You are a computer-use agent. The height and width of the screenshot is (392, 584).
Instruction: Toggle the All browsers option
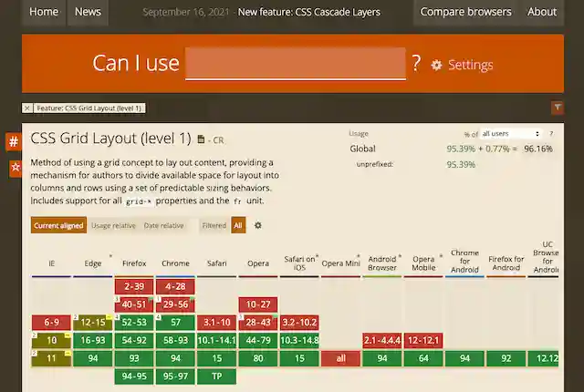coord(238,225)
